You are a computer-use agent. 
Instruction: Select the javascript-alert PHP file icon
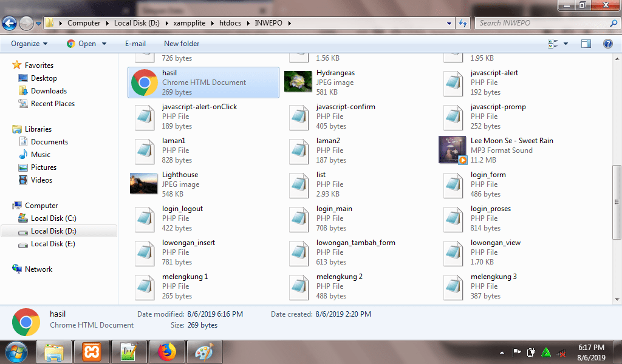(x=453, y=83)
